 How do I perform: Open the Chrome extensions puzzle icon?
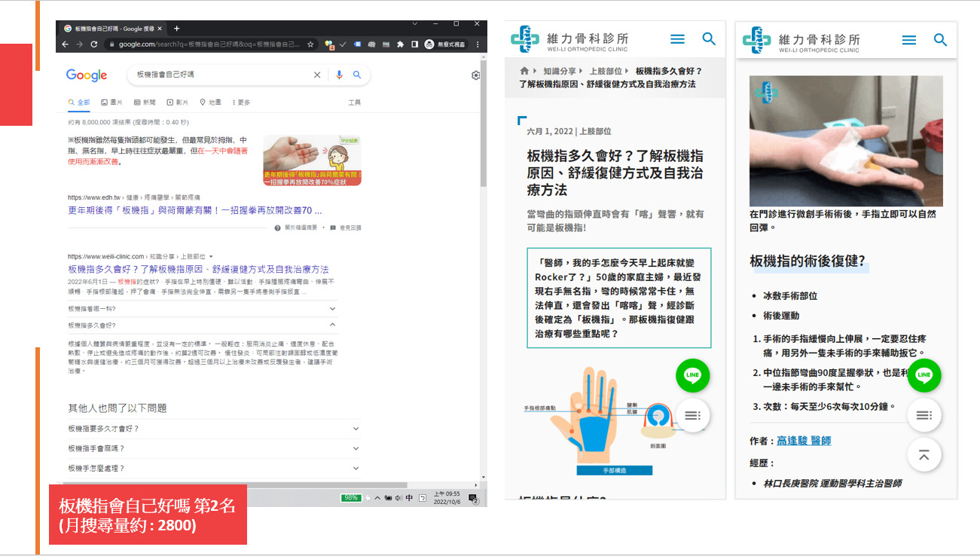(401, 44)
